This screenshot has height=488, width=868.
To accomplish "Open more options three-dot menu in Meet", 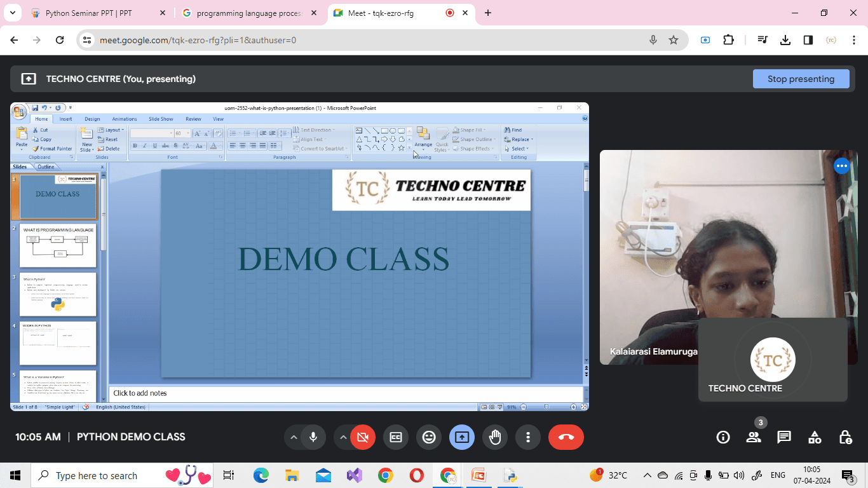I will click(528, 437).
